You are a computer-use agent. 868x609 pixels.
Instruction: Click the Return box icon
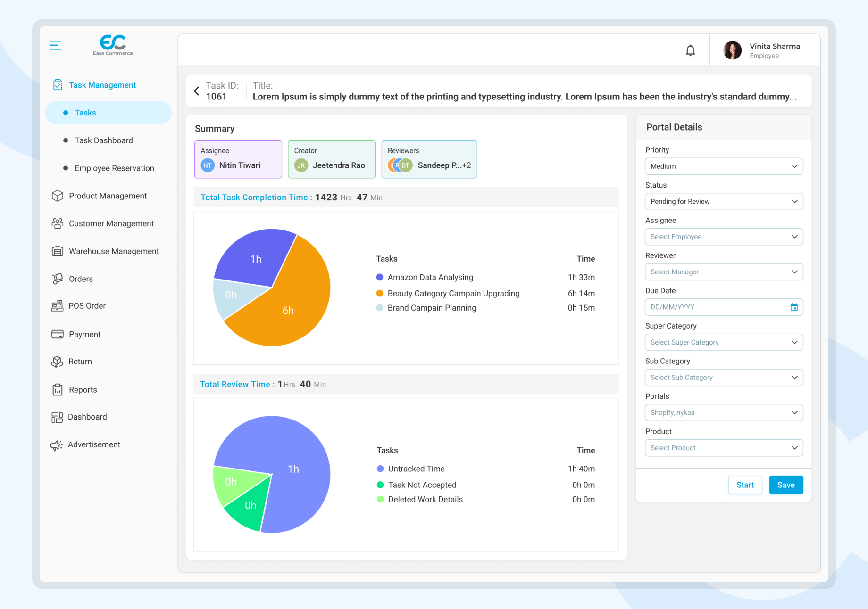click(57, 362)
